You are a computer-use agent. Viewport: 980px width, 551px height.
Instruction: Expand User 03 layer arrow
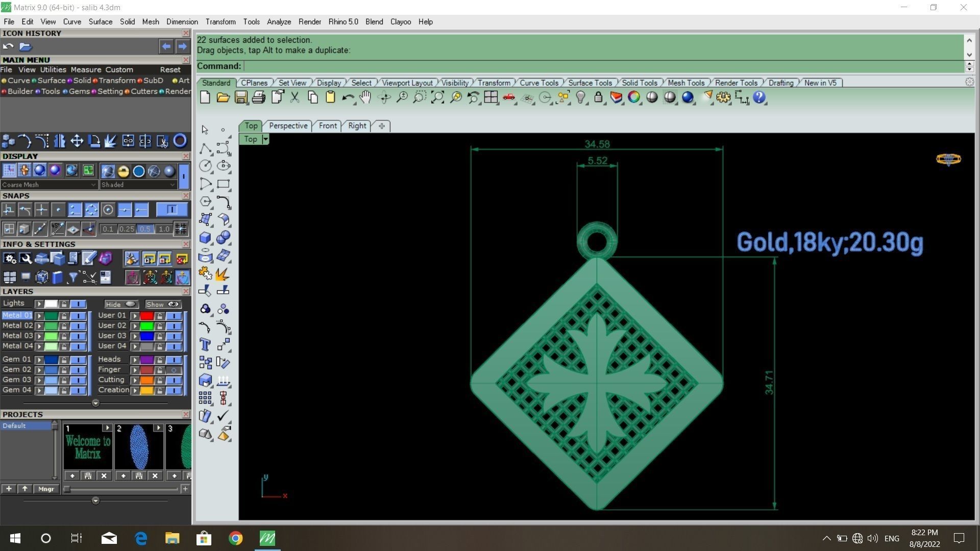pos(135,336)
